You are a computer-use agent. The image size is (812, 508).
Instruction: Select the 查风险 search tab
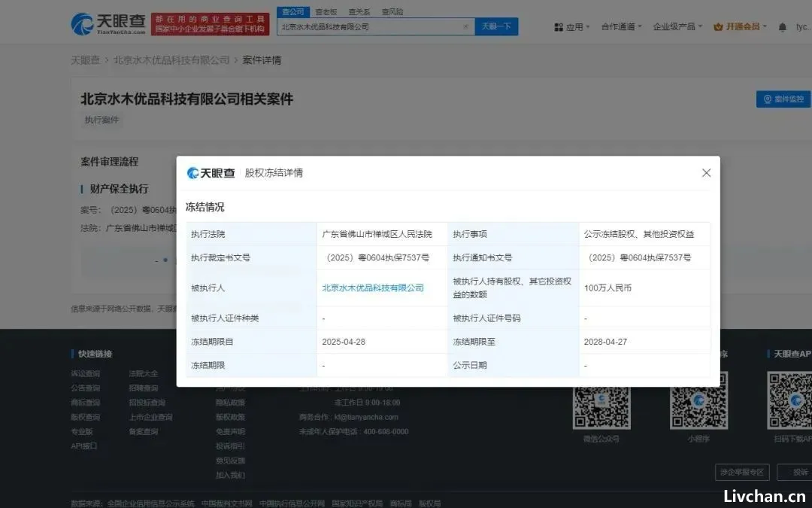(x=392, y=12)
